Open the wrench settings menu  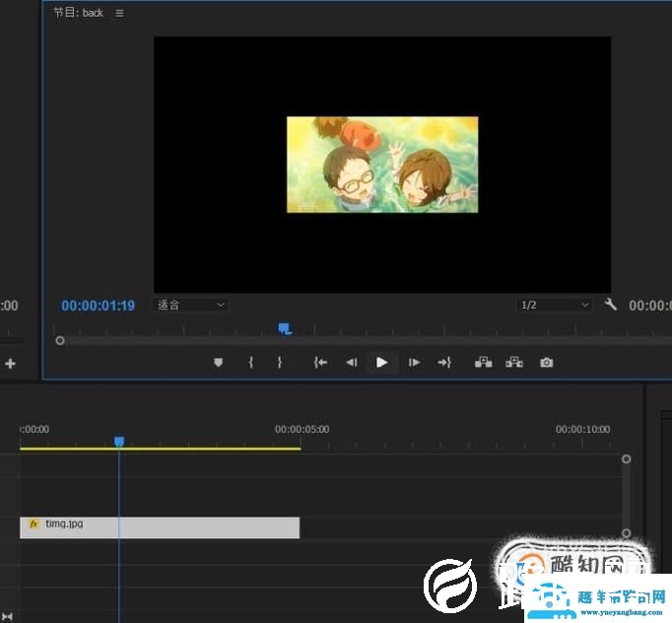tap(610, 305)
